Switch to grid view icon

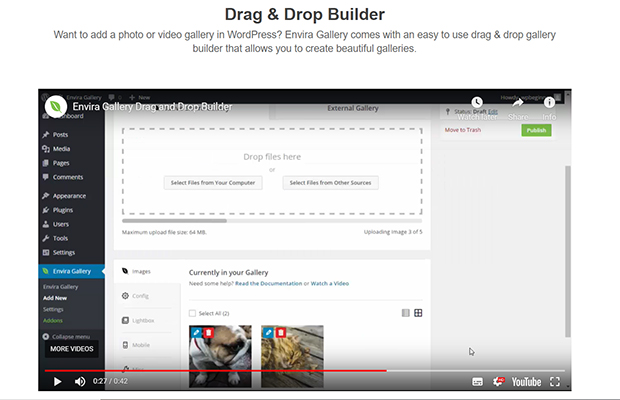pos(418,313)
